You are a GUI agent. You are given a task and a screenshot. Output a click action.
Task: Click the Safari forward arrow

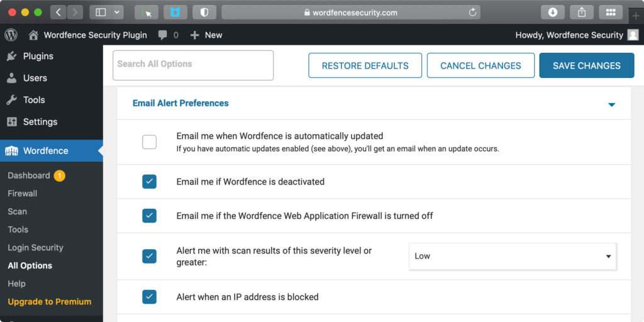pos(75,13)
